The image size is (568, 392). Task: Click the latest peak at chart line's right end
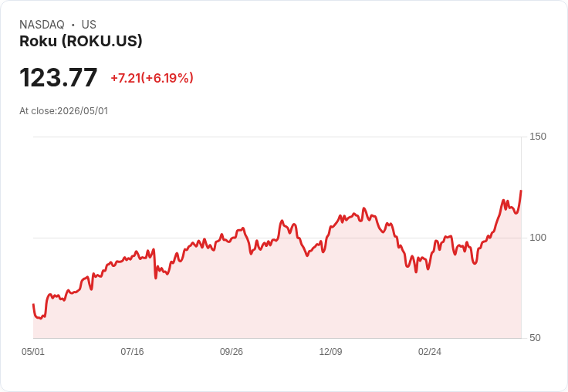521,191
